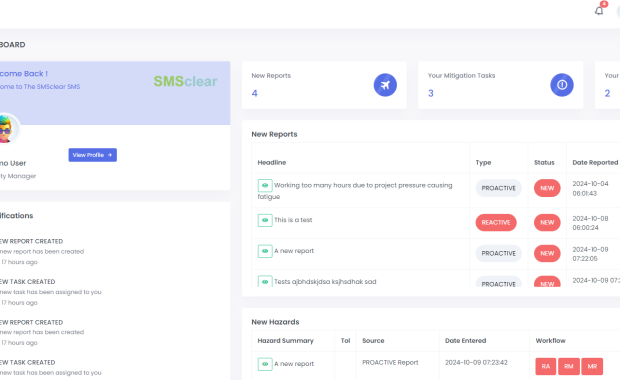Screen dimensions: 620x380
Task: Click date '2024-10-04 06:01:43'
Action: 590,189
